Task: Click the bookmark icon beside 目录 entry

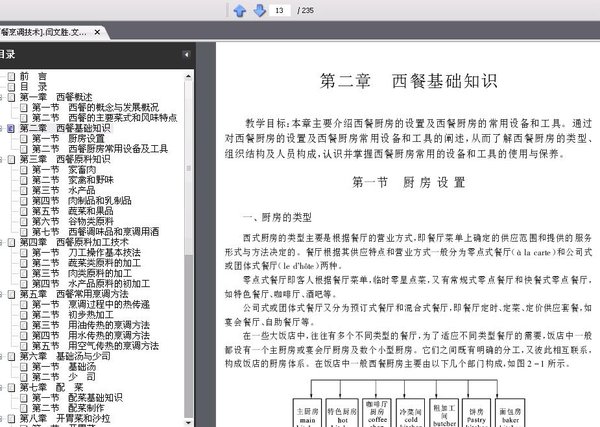Action: tap(11, 87)
